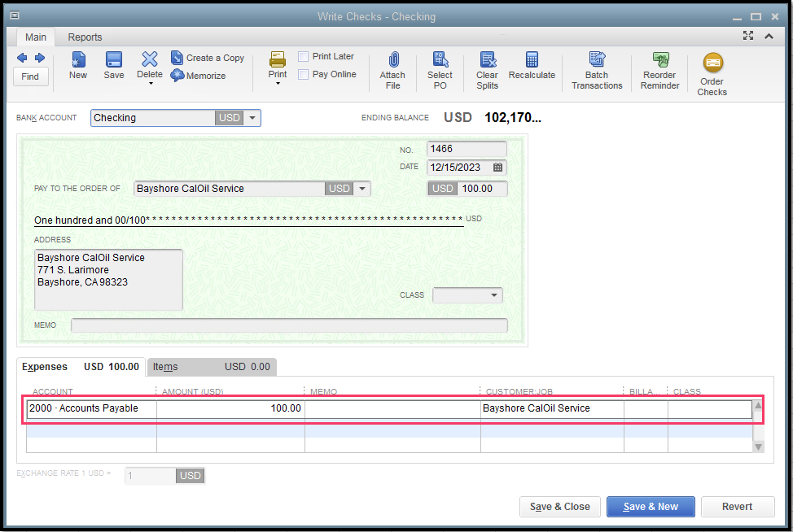Open Pay to the Order Of dropdown
The width and height of the screenshot is (793, 532).
(362, 189)
